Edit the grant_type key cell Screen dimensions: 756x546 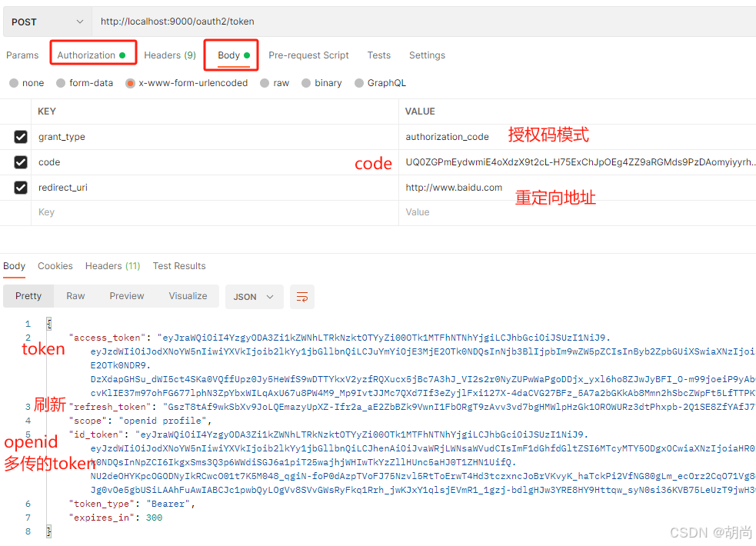[215, 137]
